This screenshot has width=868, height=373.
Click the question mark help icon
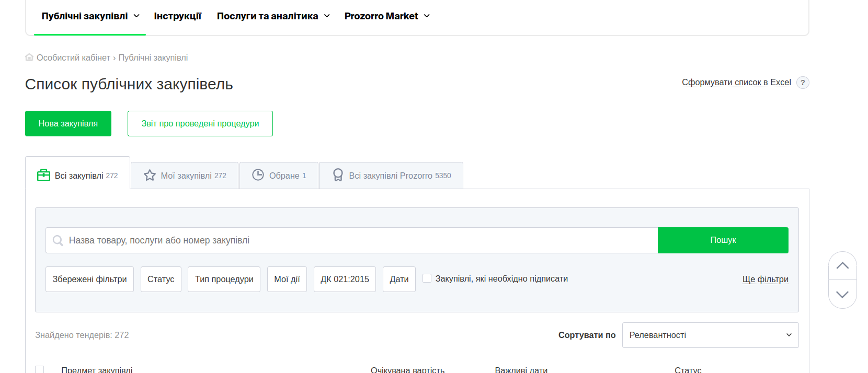coord(803,83)
